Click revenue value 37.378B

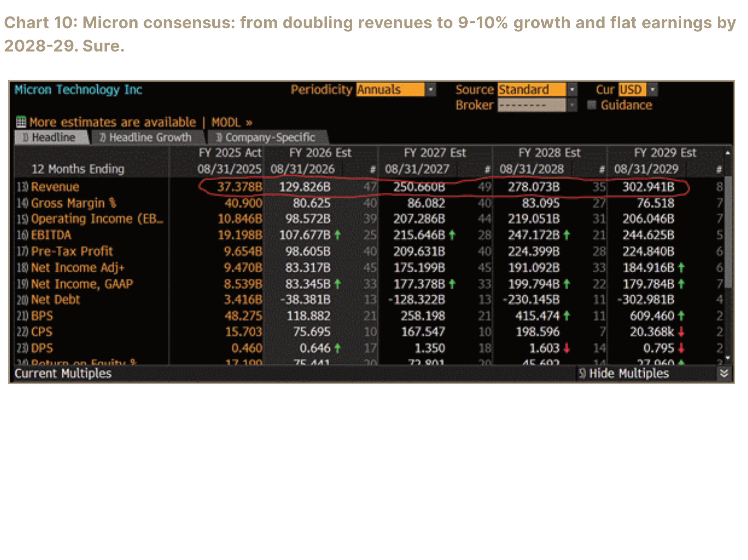click(240, 187)
